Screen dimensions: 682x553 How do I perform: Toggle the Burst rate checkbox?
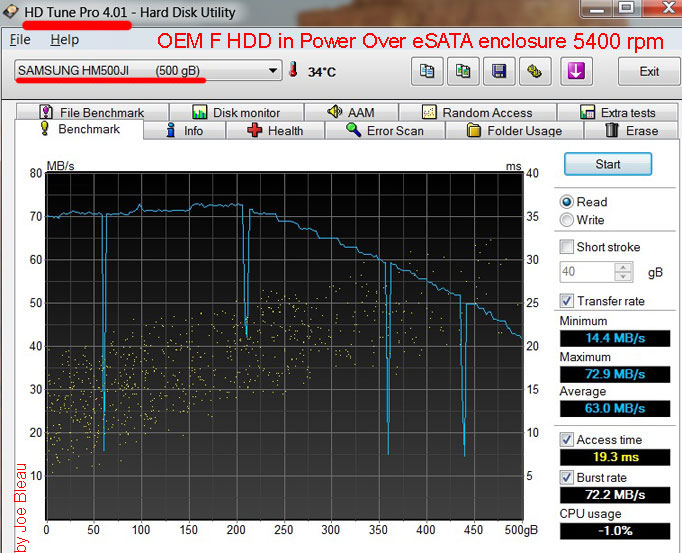568,477
